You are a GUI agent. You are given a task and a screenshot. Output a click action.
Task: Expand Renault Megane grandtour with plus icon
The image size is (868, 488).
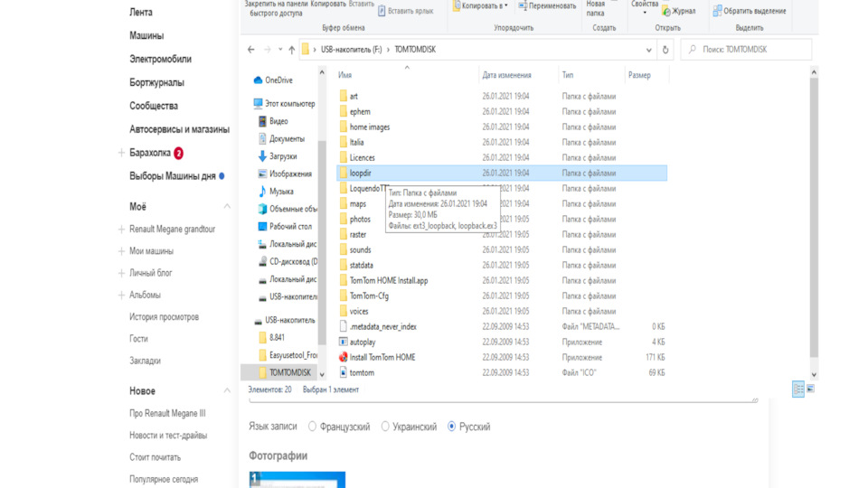click(x=121, y=229)
